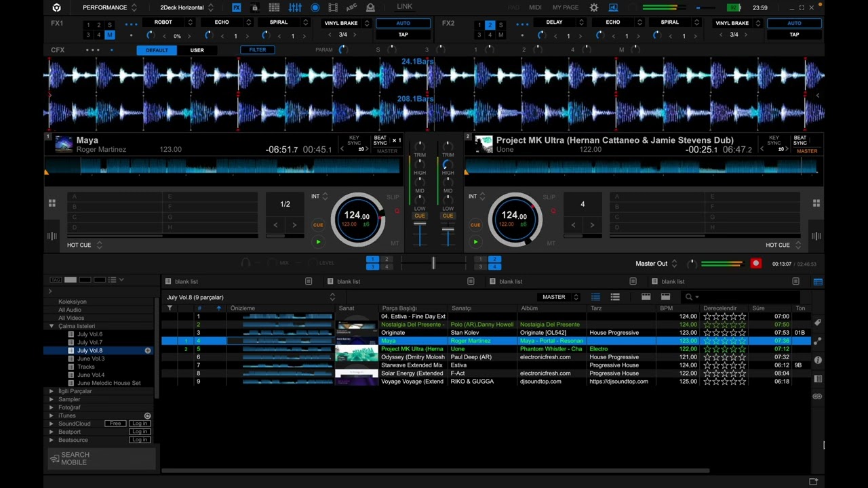Click the track filter funnel icon
The image size is (868, 488).
170,308
